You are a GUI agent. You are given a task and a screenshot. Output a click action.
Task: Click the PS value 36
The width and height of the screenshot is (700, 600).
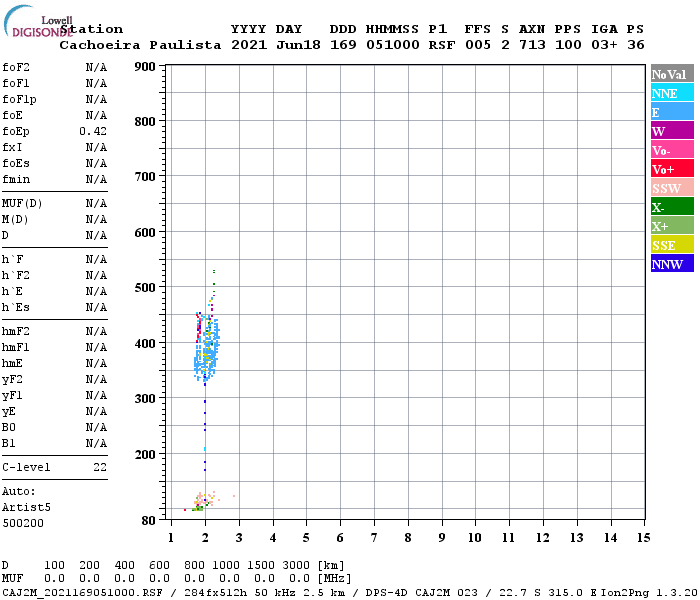(636, 45)
